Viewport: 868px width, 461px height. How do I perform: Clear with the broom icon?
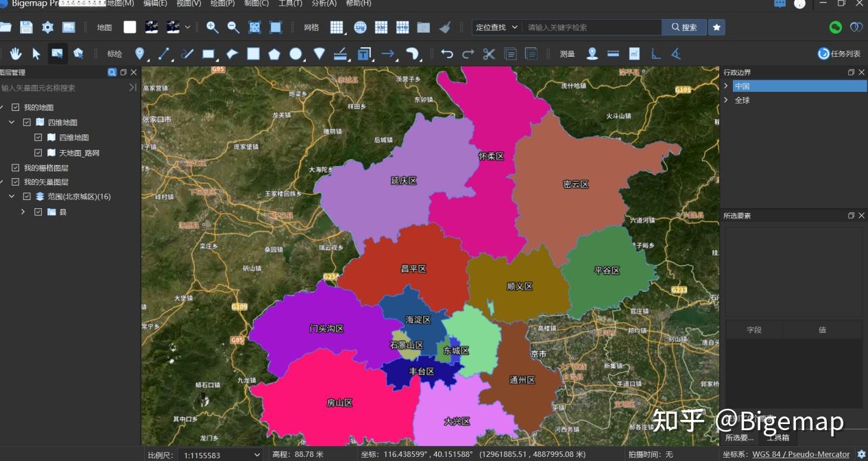click(x=445, y=27)
